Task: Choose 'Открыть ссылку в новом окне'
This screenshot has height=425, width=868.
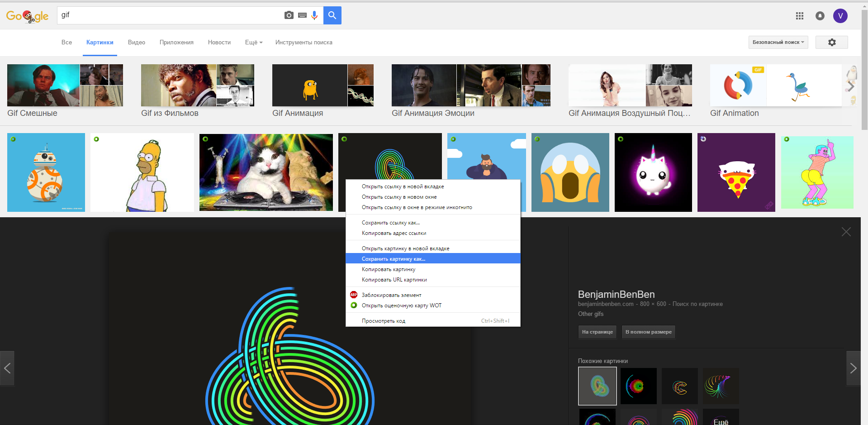Action: 433,197
